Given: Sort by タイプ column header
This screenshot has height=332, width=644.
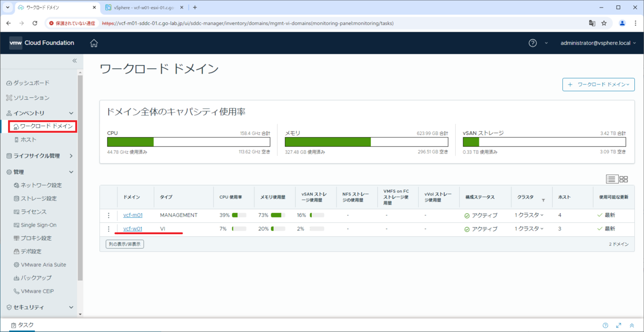Looking at the screenshot, I should [x=166, y=198].
